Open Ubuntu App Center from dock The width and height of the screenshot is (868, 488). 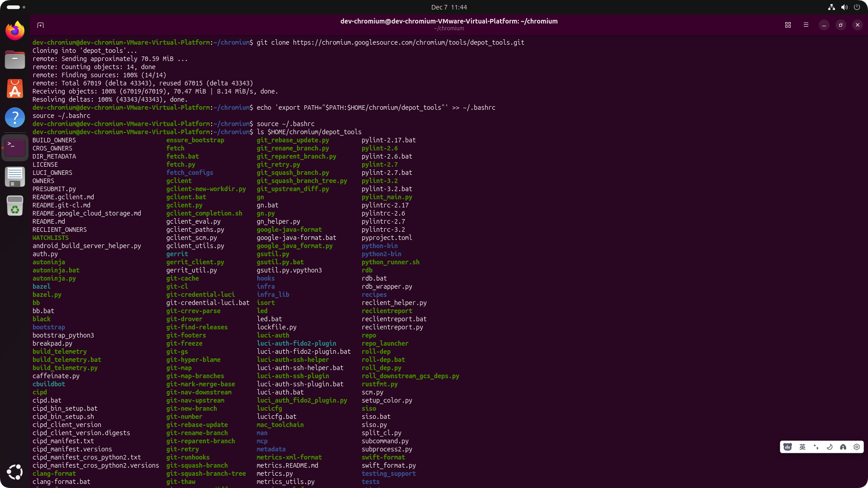click(x=15, y=89)
